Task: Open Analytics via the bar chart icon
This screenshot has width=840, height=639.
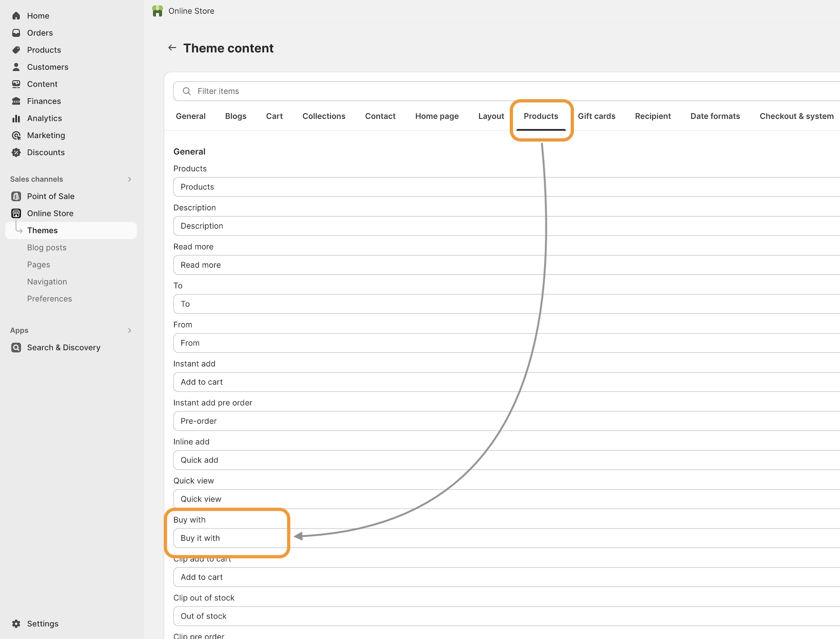Action: [x=16, y=118]
